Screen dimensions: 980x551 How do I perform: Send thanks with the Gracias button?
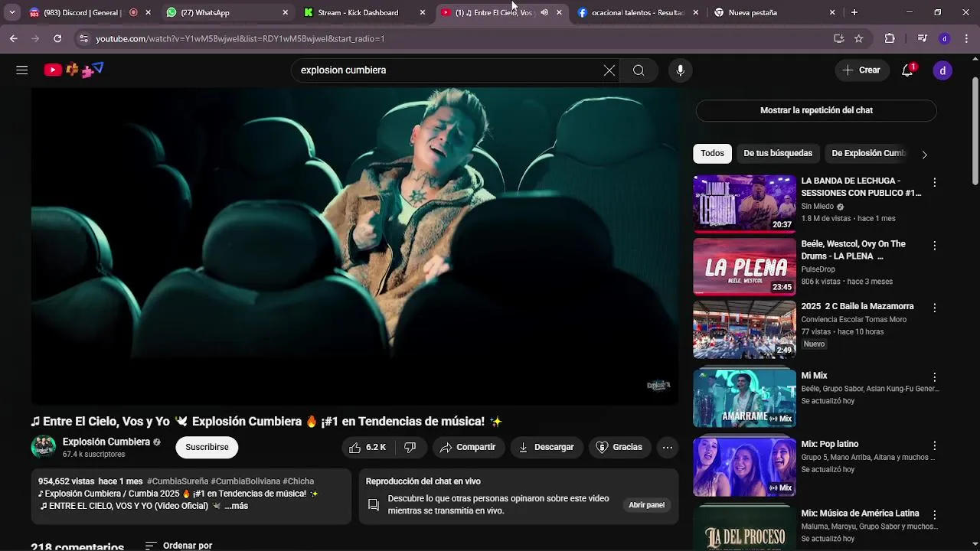coord(619,448)
